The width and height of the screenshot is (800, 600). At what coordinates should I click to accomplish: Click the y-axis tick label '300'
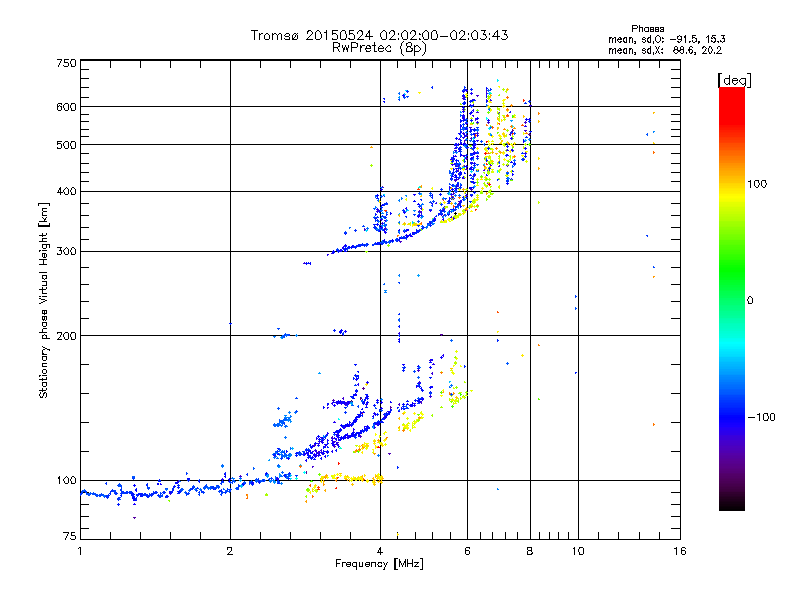click(x=67, y=252)
